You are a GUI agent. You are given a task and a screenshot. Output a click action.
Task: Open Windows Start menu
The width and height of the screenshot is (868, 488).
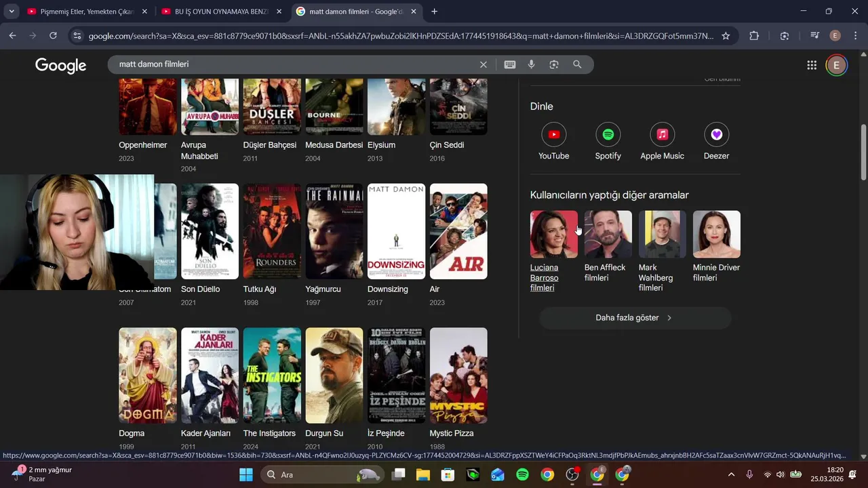[x=245, y=474]
